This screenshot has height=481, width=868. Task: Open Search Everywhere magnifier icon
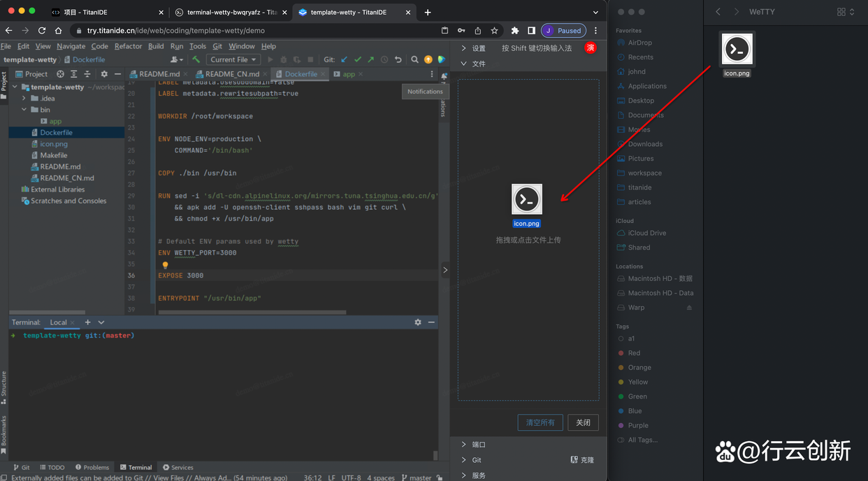coord(414,60)
